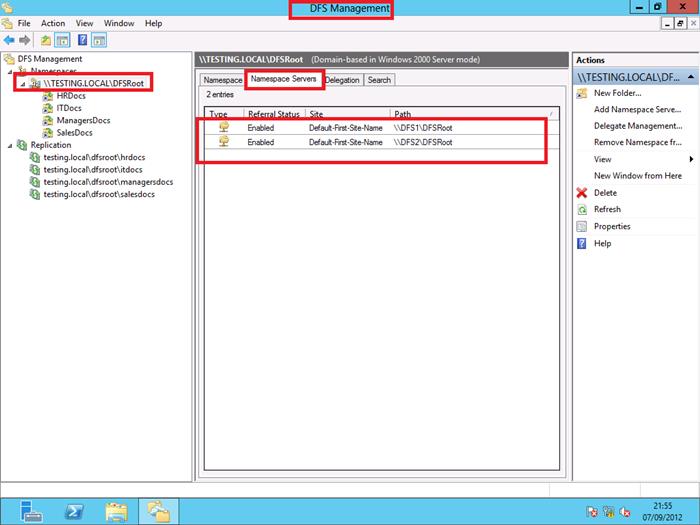Click the itdocs replication group icon
Screen dimensions: 700x525
pos(35,170)
